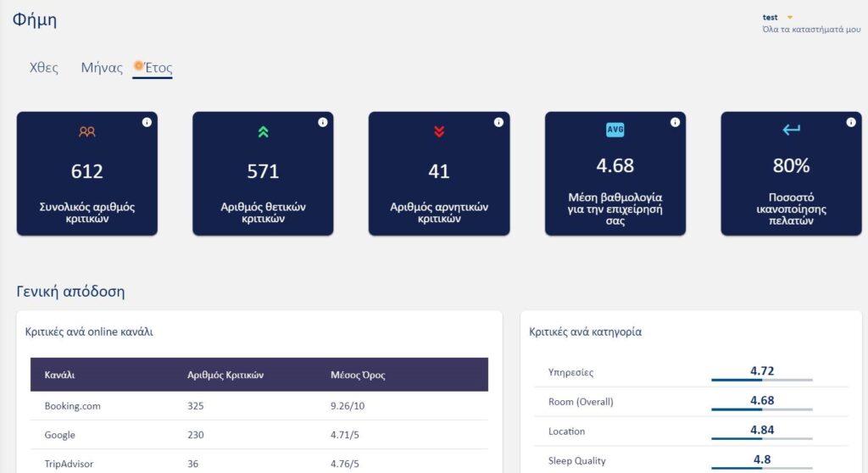Click the blue return-arrow icon on 80% card
The height and width of the screenshot is (473, 868).
click(x=791, y=130)
